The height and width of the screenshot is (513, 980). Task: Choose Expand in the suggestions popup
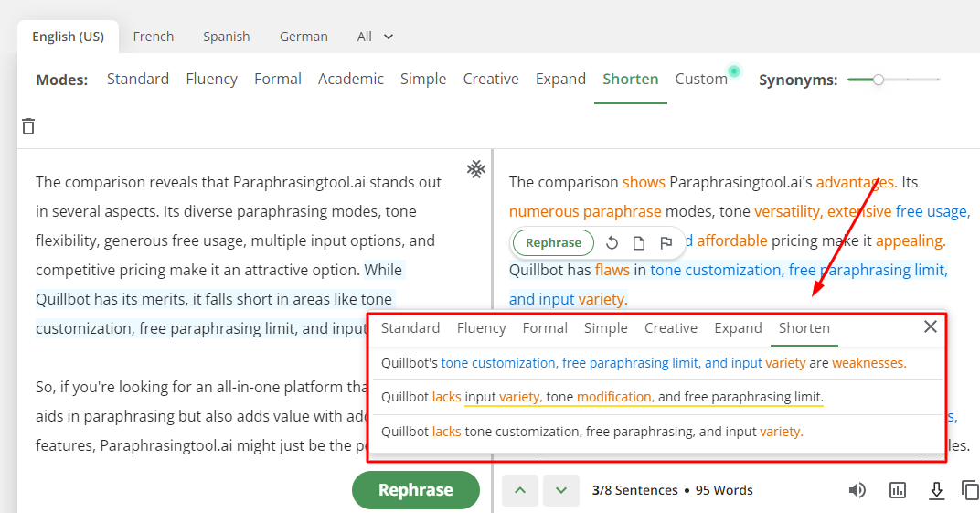coord(738,328)
